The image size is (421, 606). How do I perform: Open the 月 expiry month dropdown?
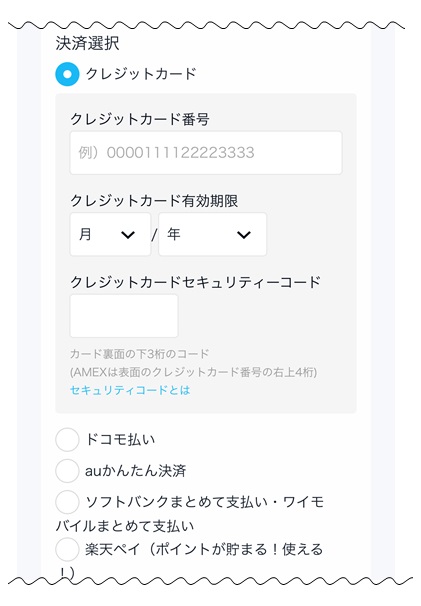pos(110,234)
